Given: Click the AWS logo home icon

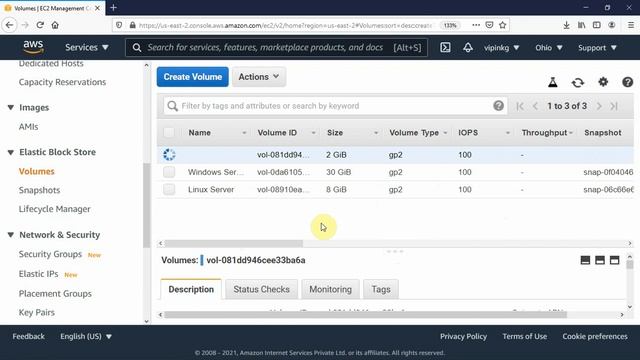Looking at the screenshot, I should click(33, 48).
